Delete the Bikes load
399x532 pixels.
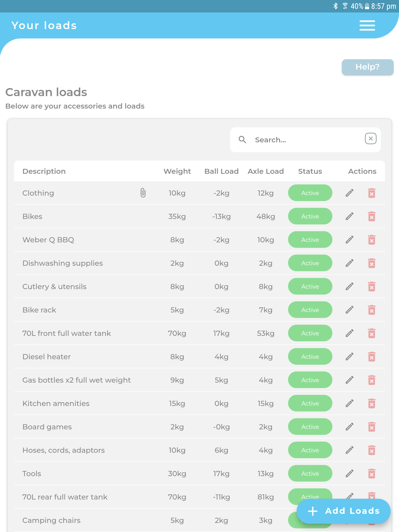(371, 216)
